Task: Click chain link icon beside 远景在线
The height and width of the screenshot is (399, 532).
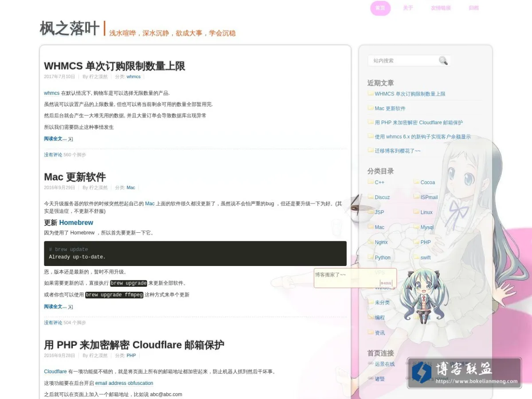Action: pyautogui.click(x=371, y=364)
